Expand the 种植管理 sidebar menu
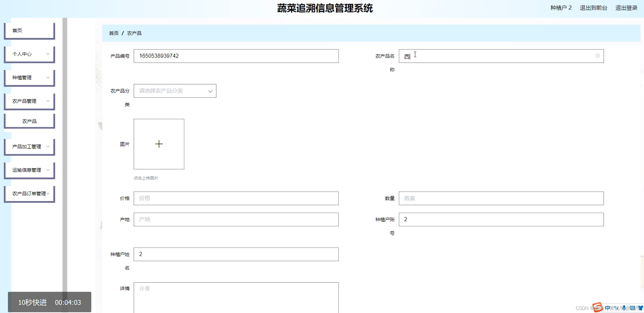 (29, 78)
